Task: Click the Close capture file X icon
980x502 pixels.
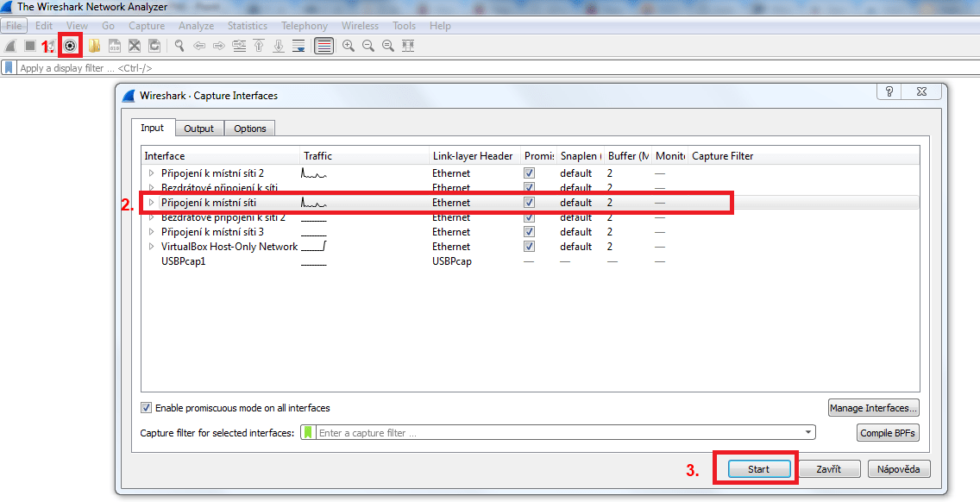Action: coord(135,46)
